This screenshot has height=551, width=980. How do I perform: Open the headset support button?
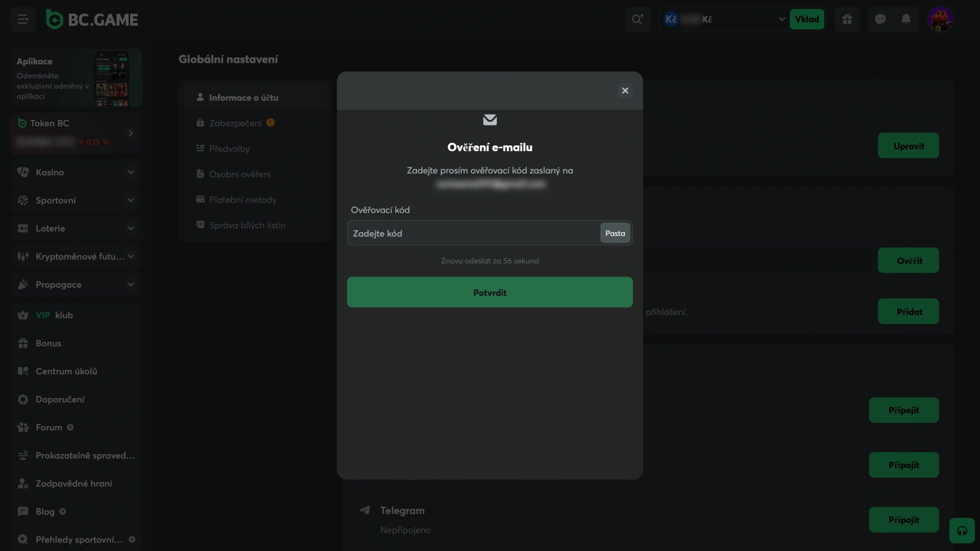(962, 531)
